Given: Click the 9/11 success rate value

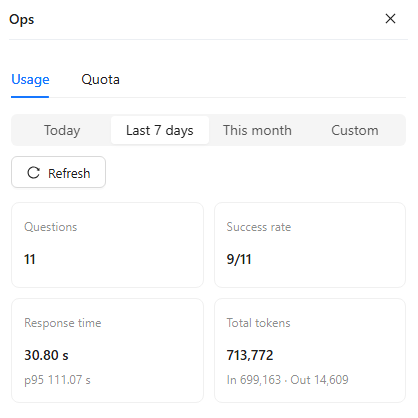Looking at the screenshot, I should click(239, 259).
